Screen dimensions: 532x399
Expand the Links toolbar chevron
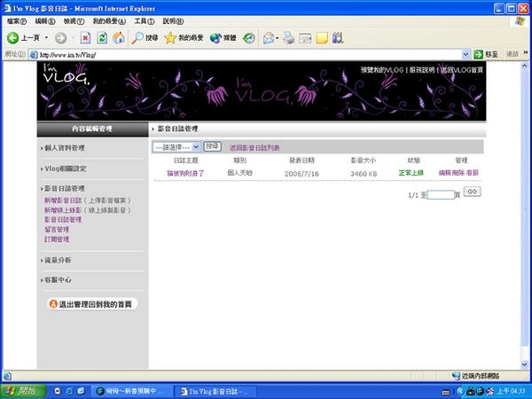click(x=526, y=52)
